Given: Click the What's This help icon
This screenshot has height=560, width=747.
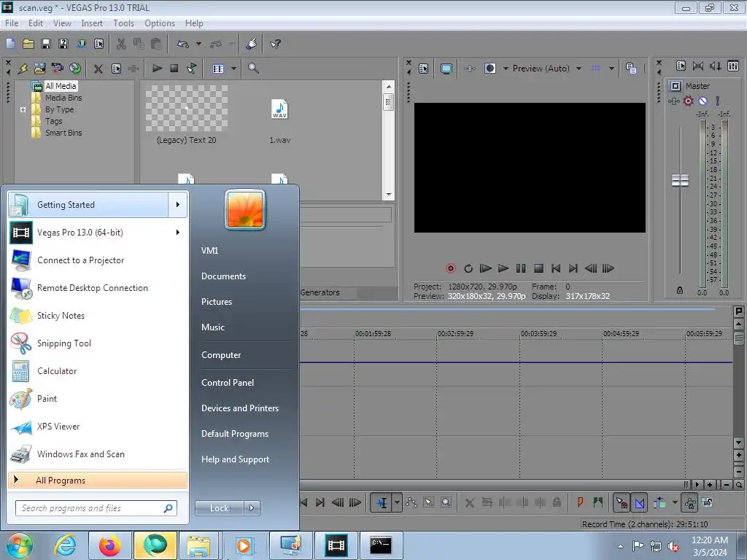Looking at the screenshot, I should 275,44.
